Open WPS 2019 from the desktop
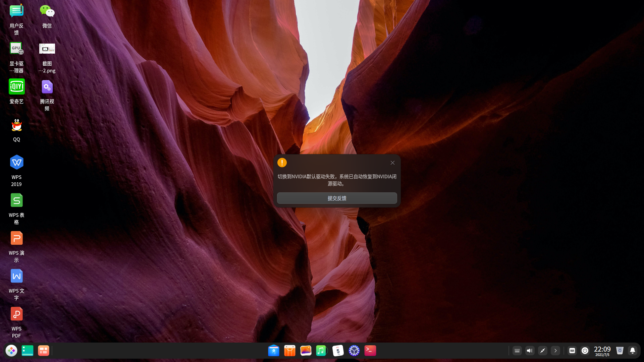Screen dimensions: 644x362 [16, 163]
